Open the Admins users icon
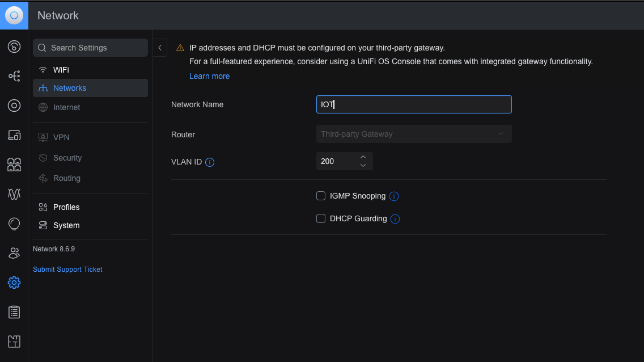This screenshot has width=644, height=362. click(14, 253)
